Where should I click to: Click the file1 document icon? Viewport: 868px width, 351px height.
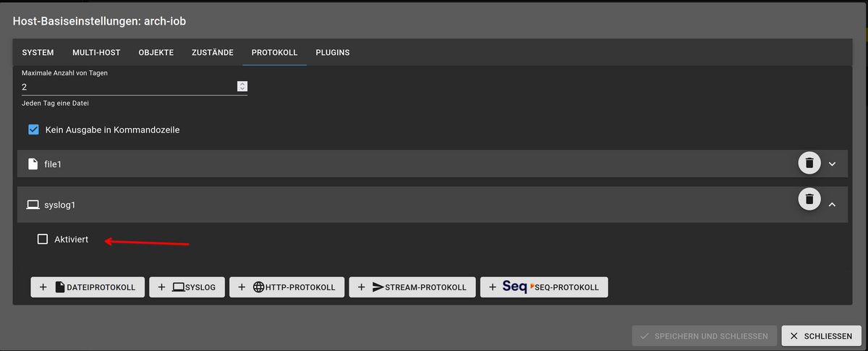(33, 164)
